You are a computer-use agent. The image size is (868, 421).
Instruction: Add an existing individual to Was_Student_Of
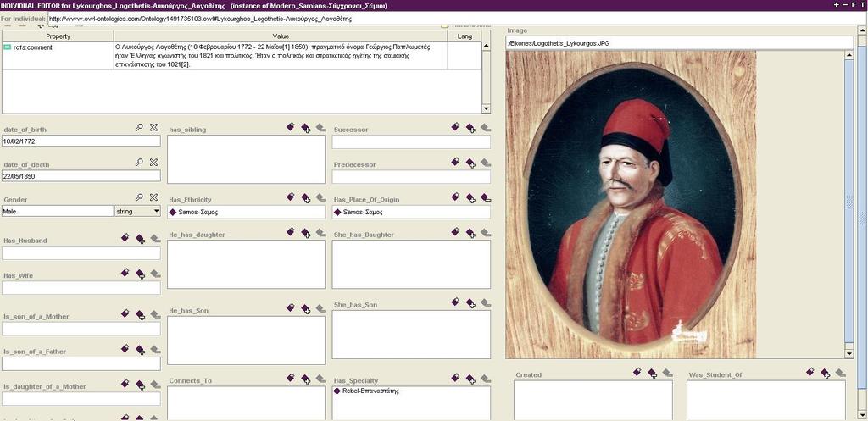826,374
